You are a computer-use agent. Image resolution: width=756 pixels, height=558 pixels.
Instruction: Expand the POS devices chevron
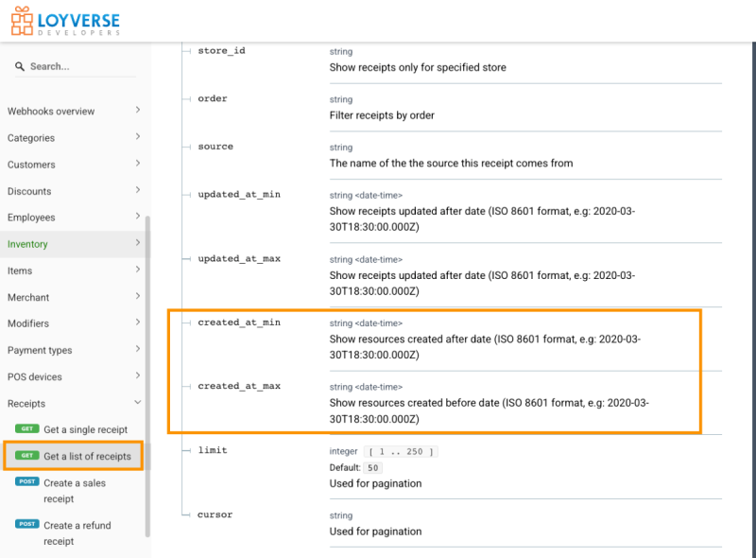pos(138,376)
